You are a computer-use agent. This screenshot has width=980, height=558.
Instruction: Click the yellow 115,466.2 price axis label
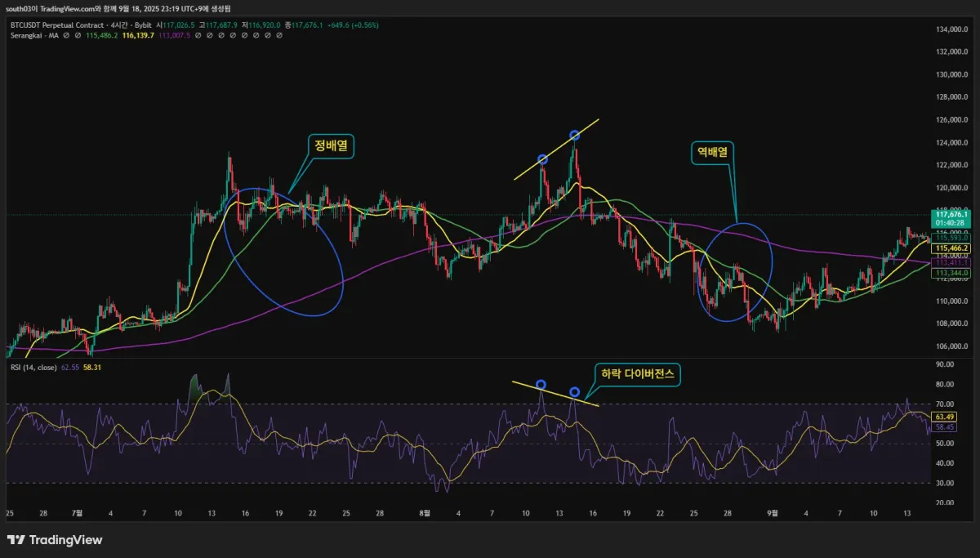(x=951, y=248)
